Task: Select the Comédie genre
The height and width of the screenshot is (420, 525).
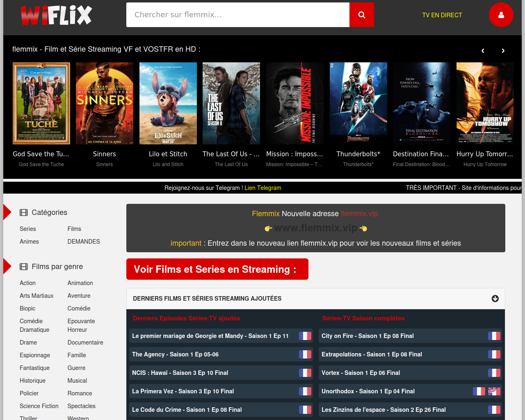Action: pos(79,308)
